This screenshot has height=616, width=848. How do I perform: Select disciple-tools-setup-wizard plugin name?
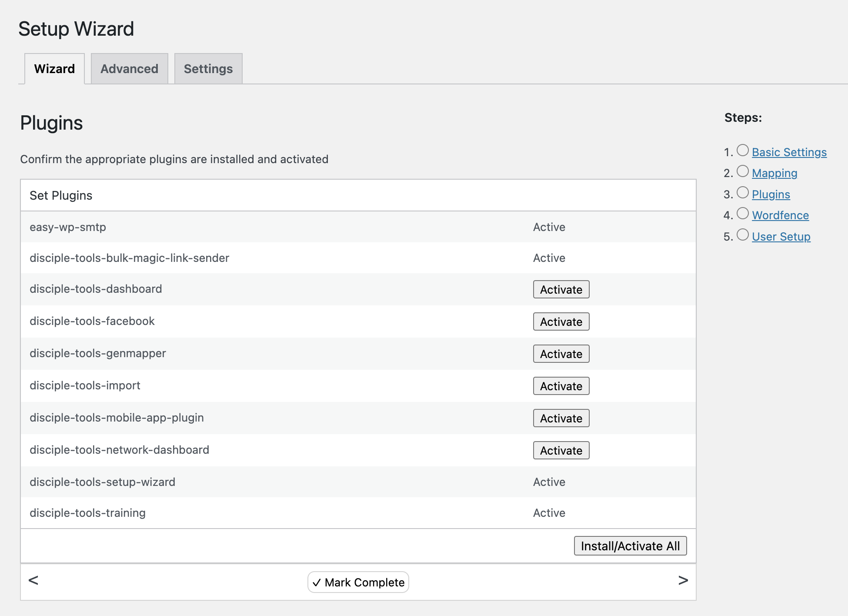[103, 482]
